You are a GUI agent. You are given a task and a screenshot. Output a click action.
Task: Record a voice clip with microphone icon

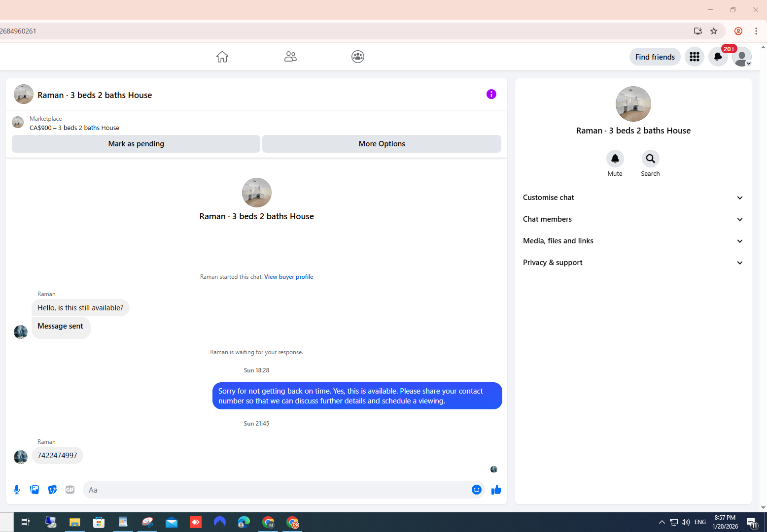pyautogui.click(x=17, y=490)
